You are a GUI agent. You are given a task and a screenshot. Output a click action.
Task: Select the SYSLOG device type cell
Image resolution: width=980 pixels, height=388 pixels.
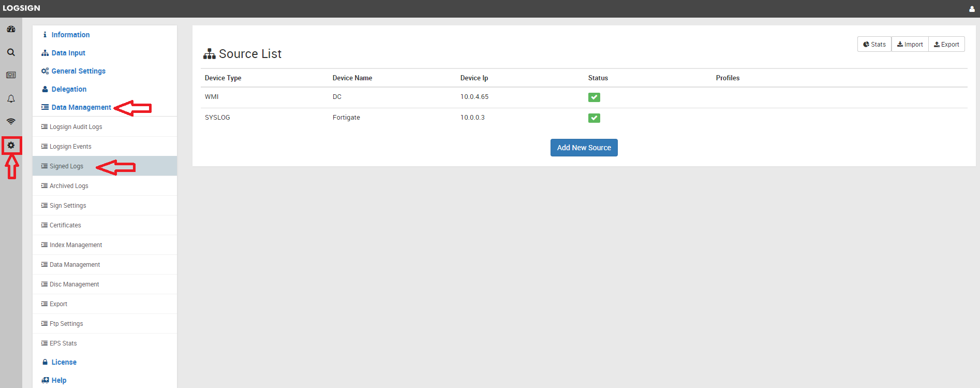(217, 118)
